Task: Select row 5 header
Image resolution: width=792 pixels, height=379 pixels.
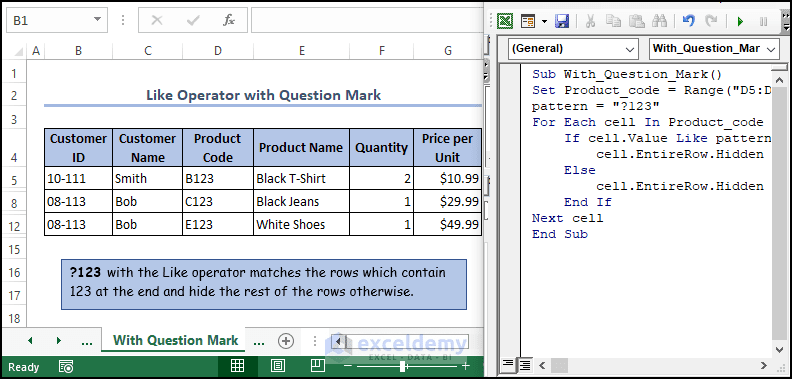Action: tap(14, 180)
